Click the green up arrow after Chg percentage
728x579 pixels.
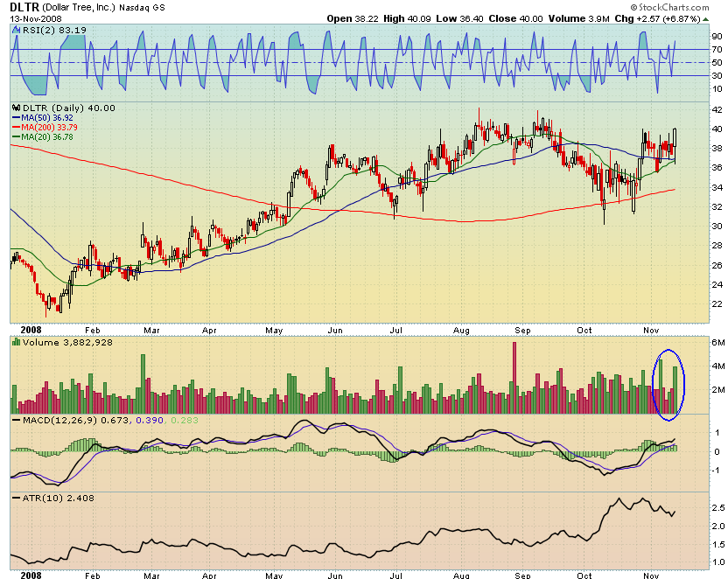706,19
